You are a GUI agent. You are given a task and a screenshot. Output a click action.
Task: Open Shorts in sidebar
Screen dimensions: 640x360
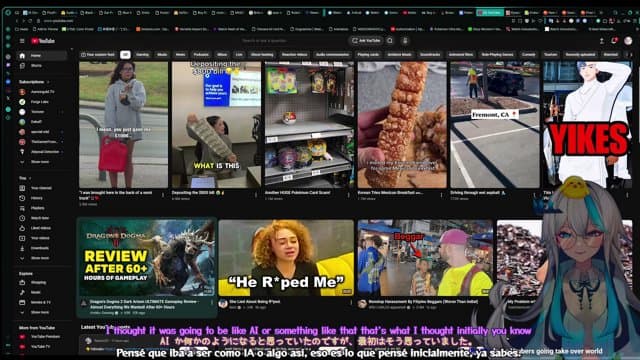click(42, 66)
